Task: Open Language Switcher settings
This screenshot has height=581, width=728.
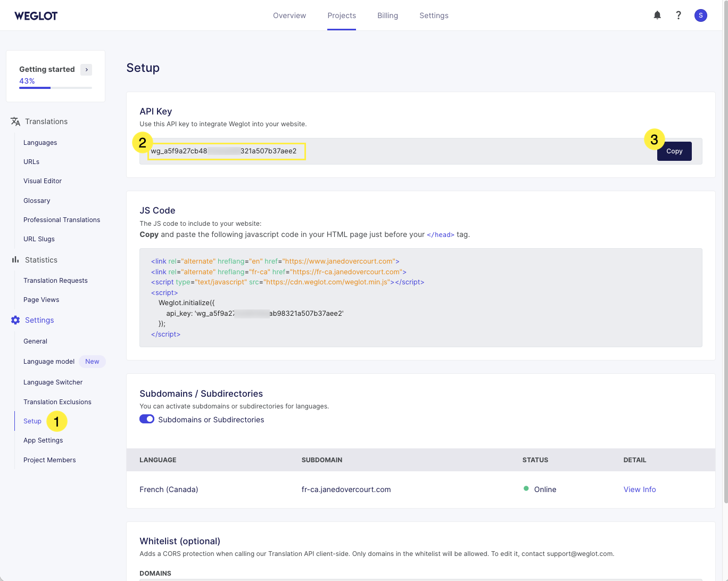Action: pyautogui.click(x=53, y=382)
